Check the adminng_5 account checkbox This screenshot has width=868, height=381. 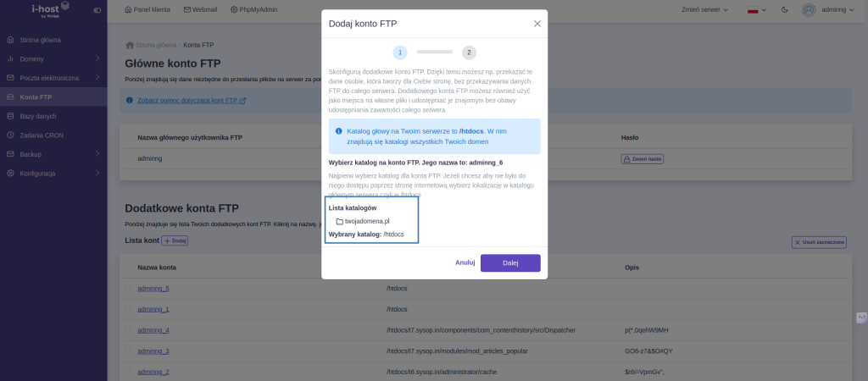tap(128, 289)
